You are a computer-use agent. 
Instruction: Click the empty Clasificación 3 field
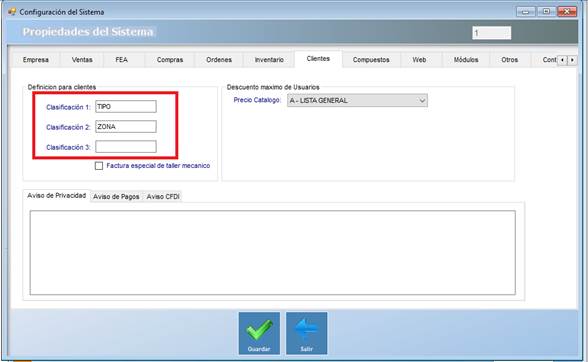coord(126,147)
